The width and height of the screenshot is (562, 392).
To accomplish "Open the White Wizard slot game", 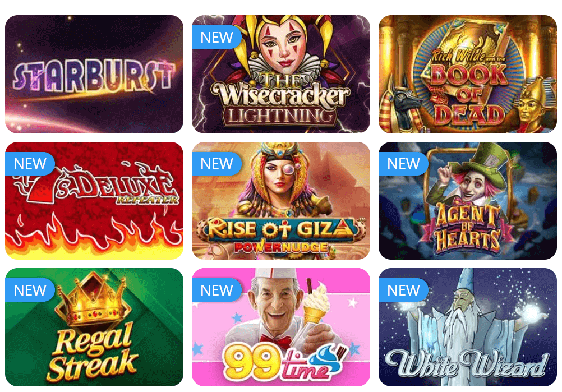I will (x=468, y=327).
